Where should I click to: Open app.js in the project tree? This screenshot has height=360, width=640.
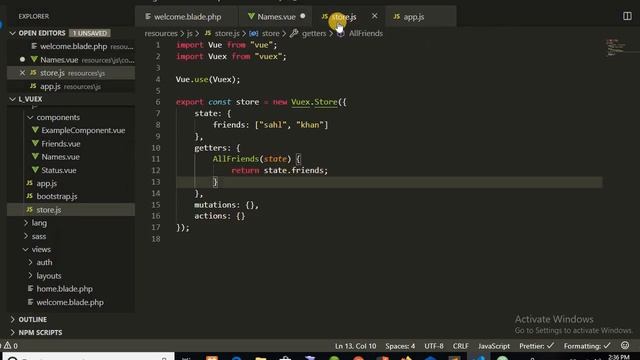coord(47,183)
